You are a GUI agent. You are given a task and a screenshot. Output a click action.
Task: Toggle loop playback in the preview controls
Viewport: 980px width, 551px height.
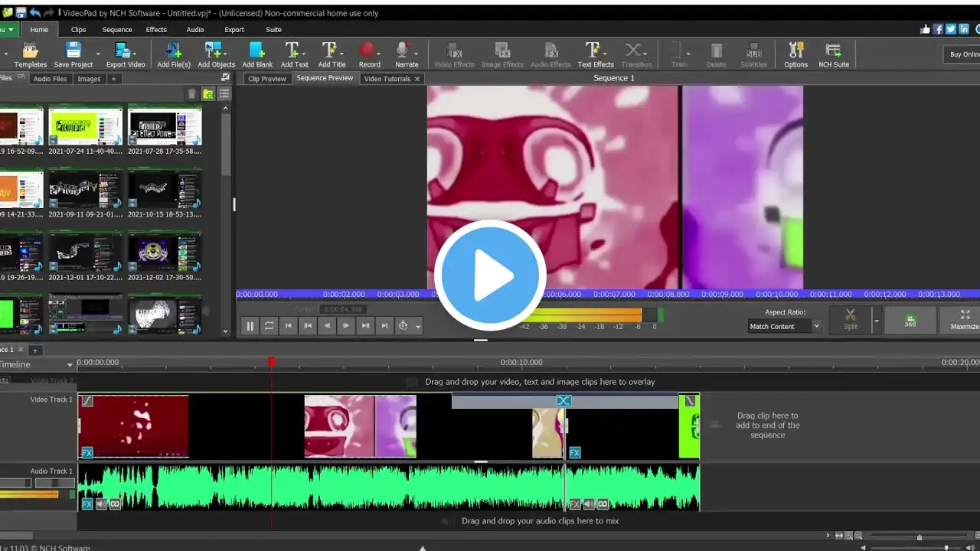click(269, 326)
